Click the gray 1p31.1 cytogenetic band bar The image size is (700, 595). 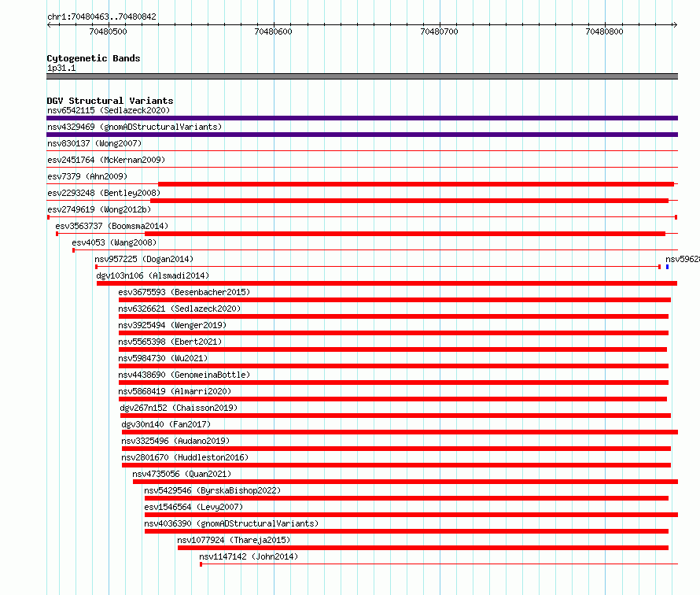pyautogui.click(x=362, y=76)
